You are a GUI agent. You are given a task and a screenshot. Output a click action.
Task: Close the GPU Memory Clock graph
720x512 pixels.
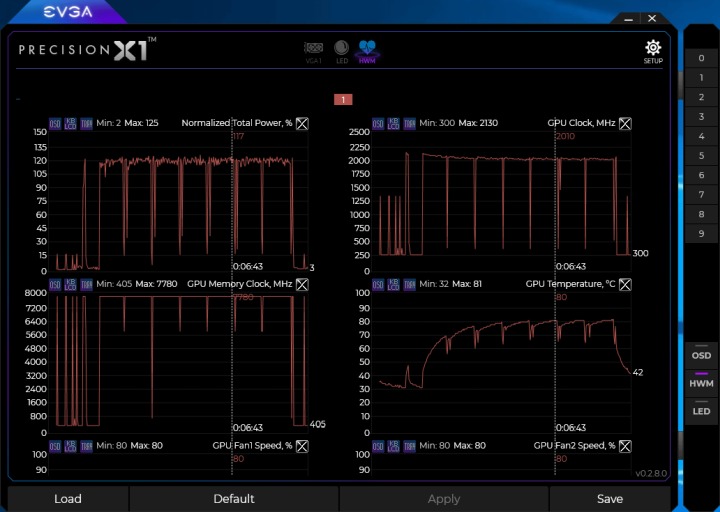(302, 285)
